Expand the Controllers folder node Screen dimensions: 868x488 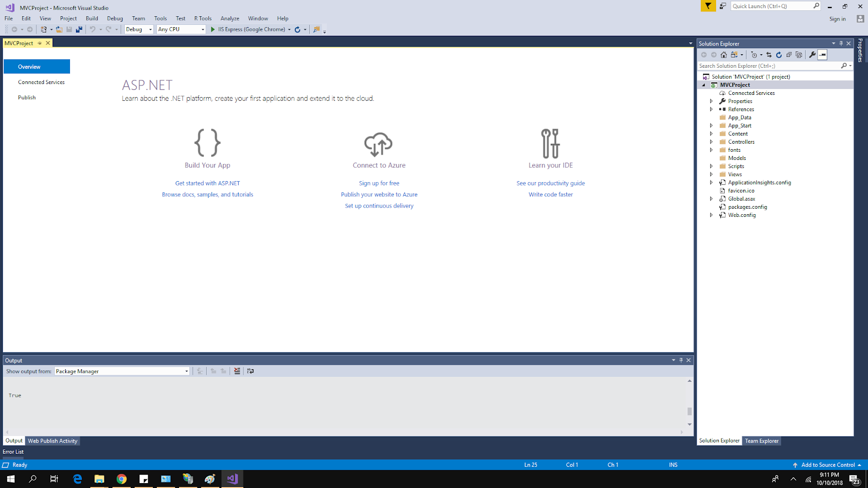(711, 142)
